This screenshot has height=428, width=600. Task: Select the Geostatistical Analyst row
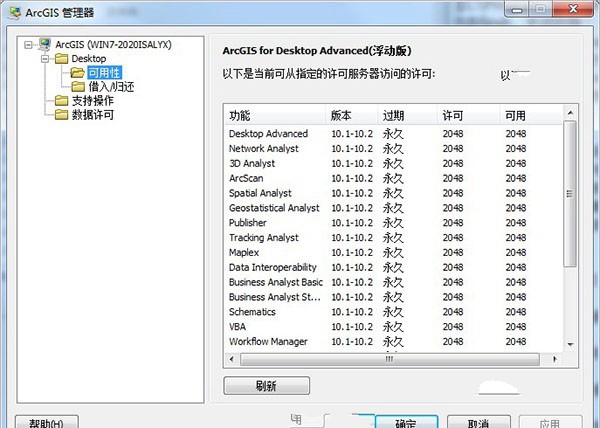(x=393, y=208)
